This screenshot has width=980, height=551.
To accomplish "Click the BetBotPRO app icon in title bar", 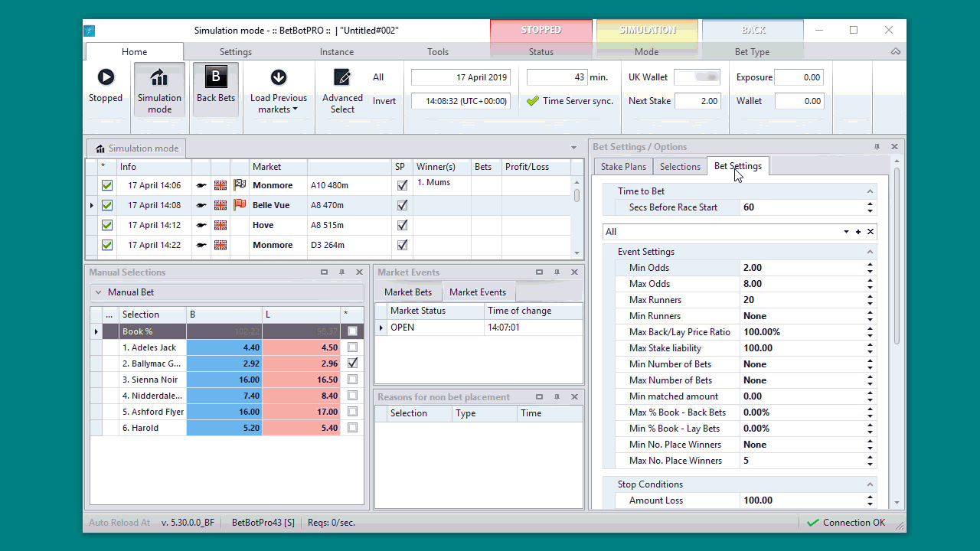I will coord(89,31).
